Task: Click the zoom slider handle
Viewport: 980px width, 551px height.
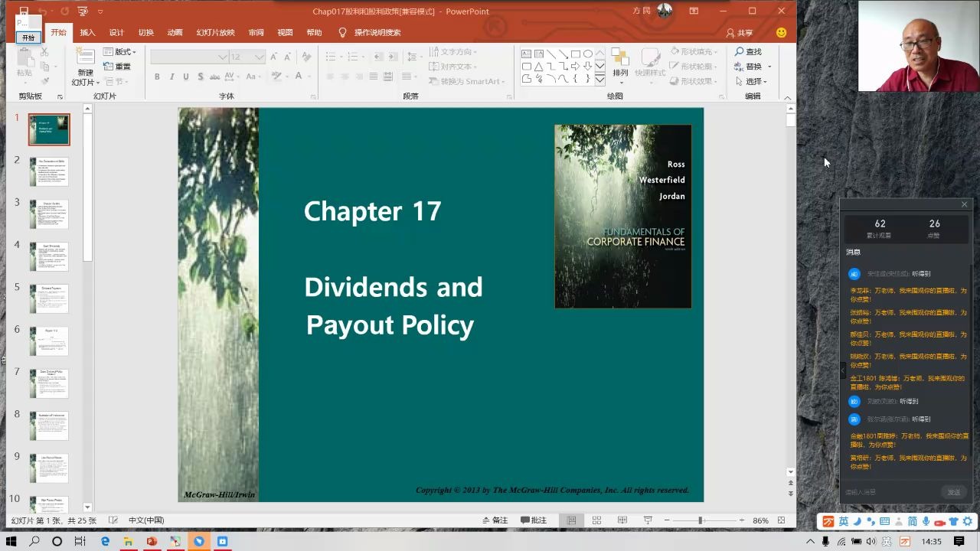Action: 700,520
